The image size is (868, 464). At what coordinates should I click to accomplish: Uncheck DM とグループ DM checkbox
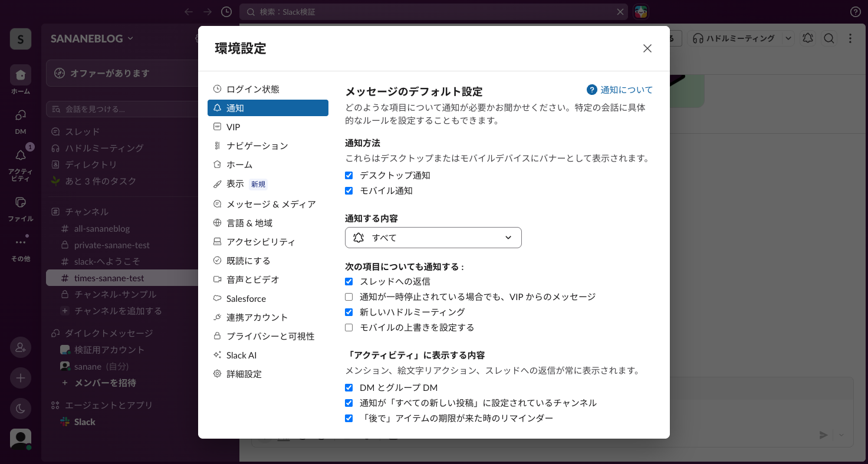(x=348, y=388)
